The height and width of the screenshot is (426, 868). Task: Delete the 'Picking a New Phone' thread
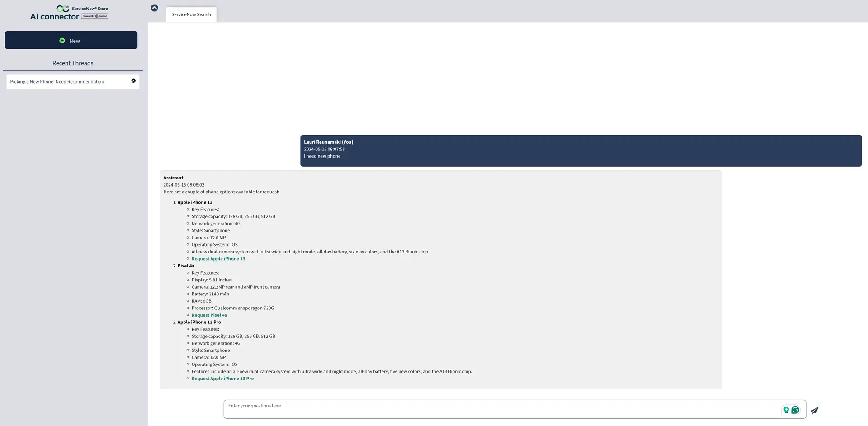(133, 80)
